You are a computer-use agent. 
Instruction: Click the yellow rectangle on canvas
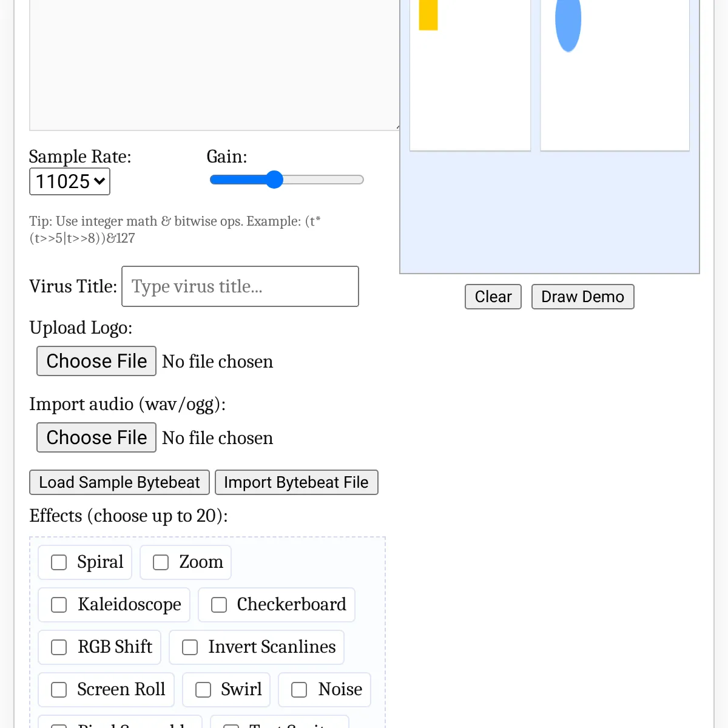428,15
